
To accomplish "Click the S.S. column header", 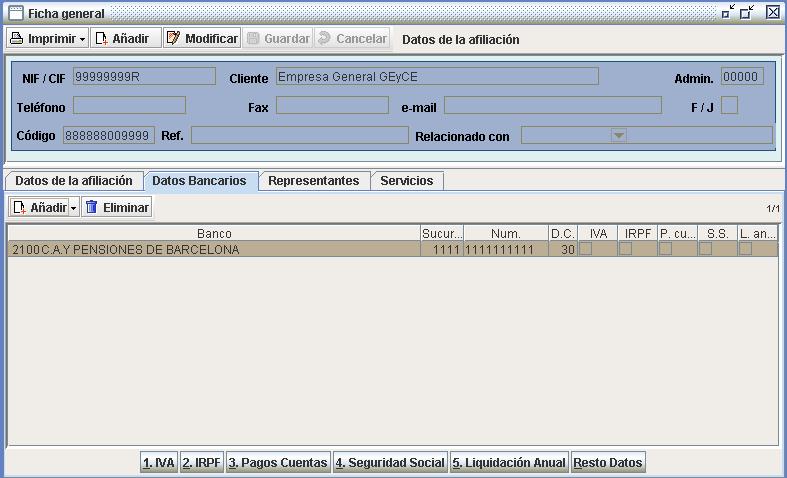I will pos(718,233).
